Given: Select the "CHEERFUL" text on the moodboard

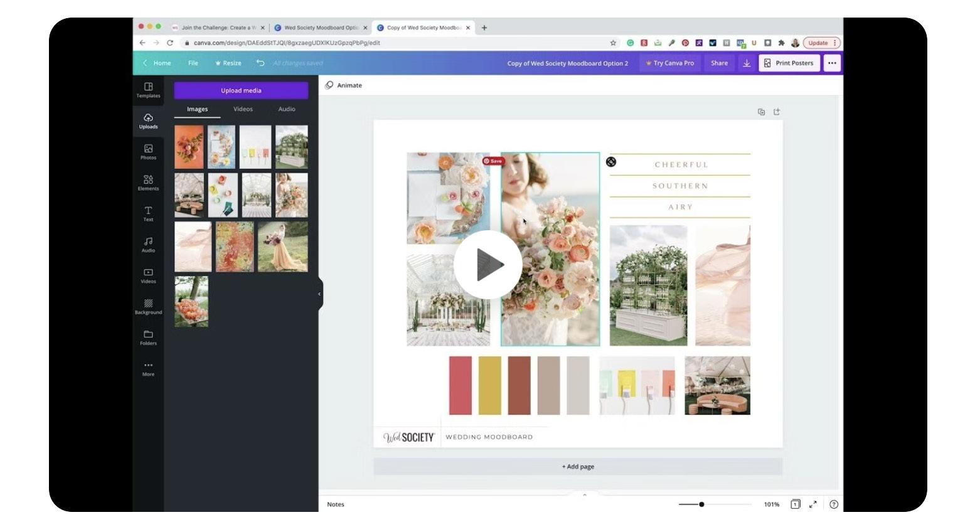Looking at the screenshot, I should click(x=681, y=165).
